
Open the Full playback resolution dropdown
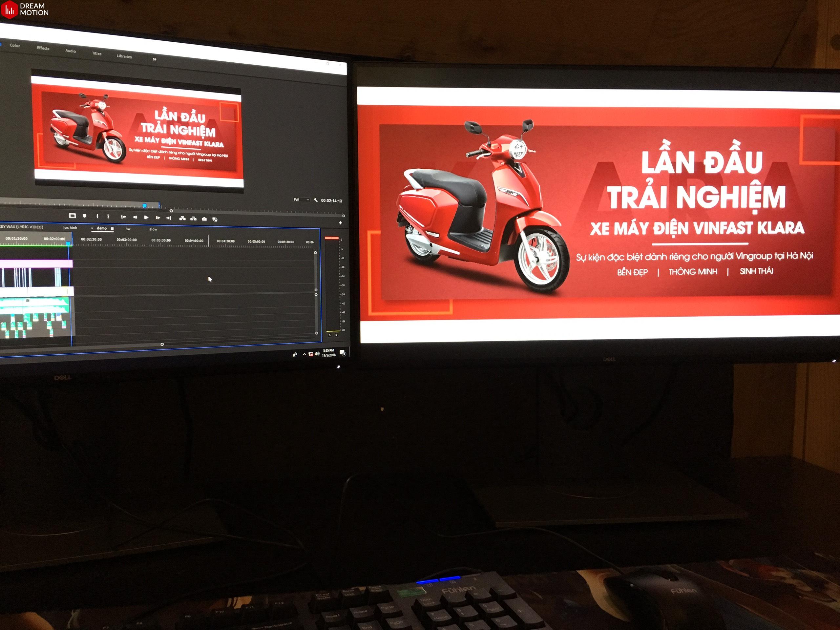pyautogui.click(x=302, y=199)
